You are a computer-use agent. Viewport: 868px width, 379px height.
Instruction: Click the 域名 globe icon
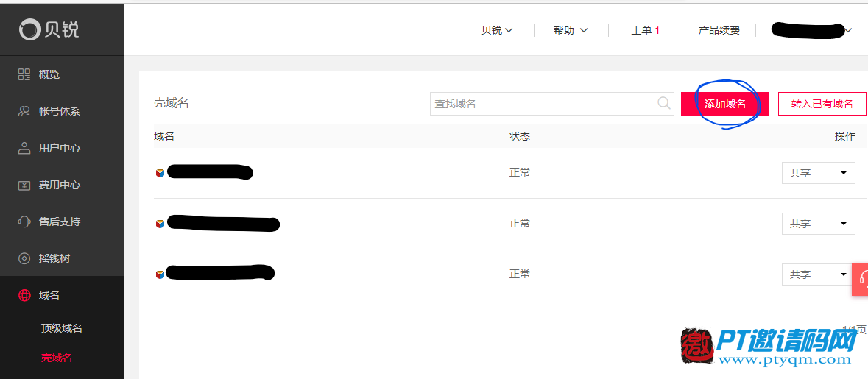(x=24, y=295)
